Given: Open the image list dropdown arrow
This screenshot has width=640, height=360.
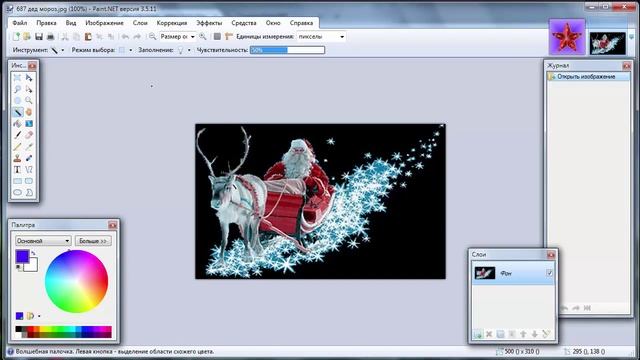Looking at the screenshot, I should pyautogui.click(x=632, y=37).
